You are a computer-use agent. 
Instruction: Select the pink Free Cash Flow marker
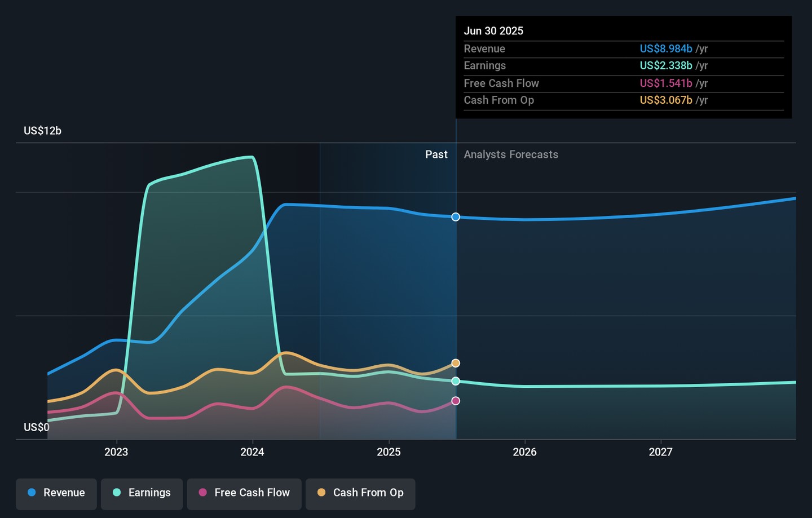456,401
